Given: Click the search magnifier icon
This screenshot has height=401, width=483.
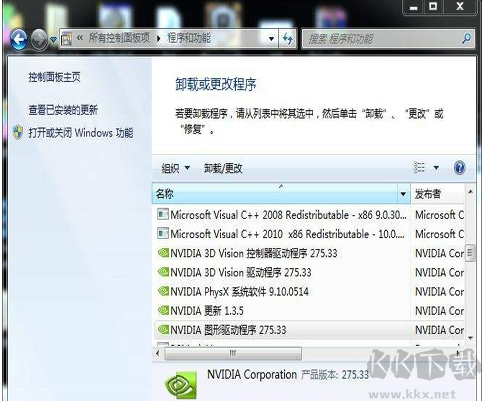Looking at the screenshot, I should pos(466,38).
